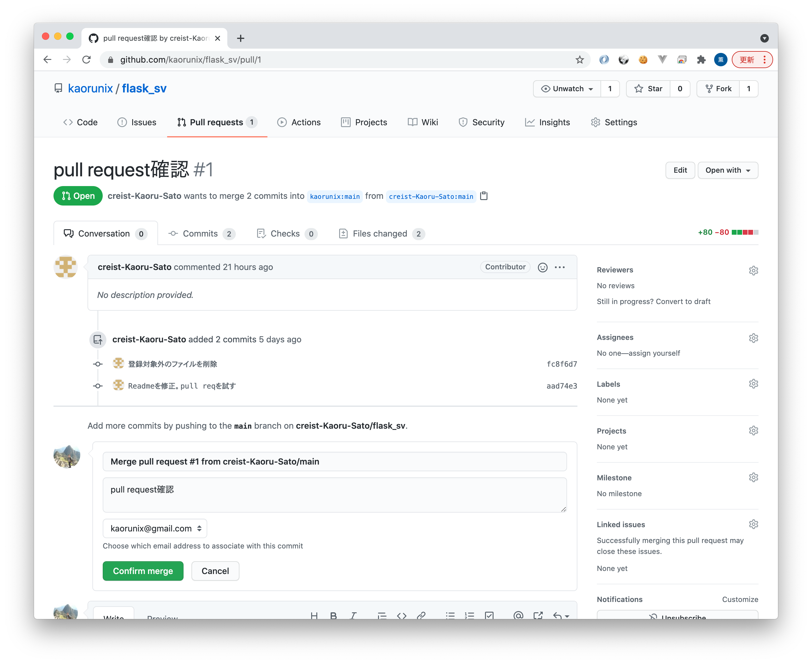Open the Commits tab

pos(200,234)
